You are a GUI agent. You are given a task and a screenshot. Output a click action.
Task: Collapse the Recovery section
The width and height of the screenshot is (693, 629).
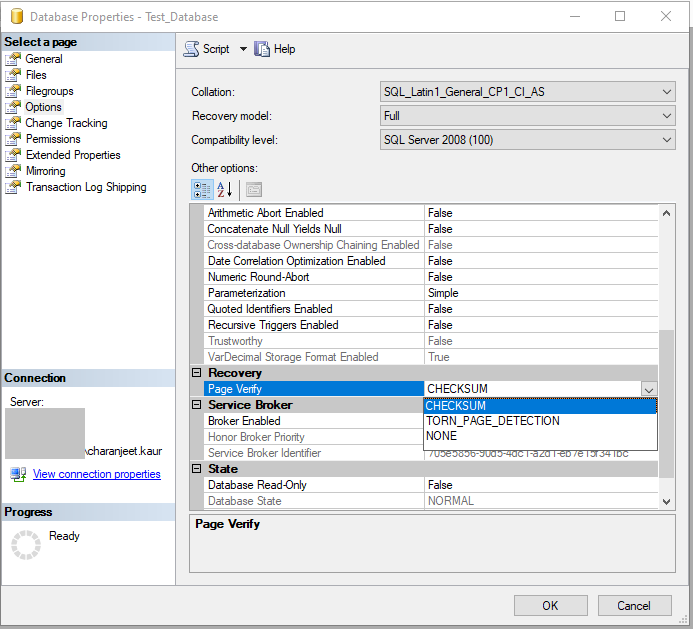click(x=197, y=373)
